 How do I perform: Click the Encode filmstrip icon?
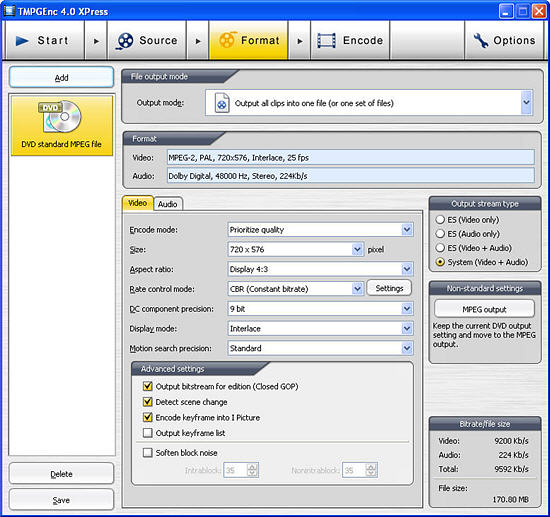click(x=326, y=41)
